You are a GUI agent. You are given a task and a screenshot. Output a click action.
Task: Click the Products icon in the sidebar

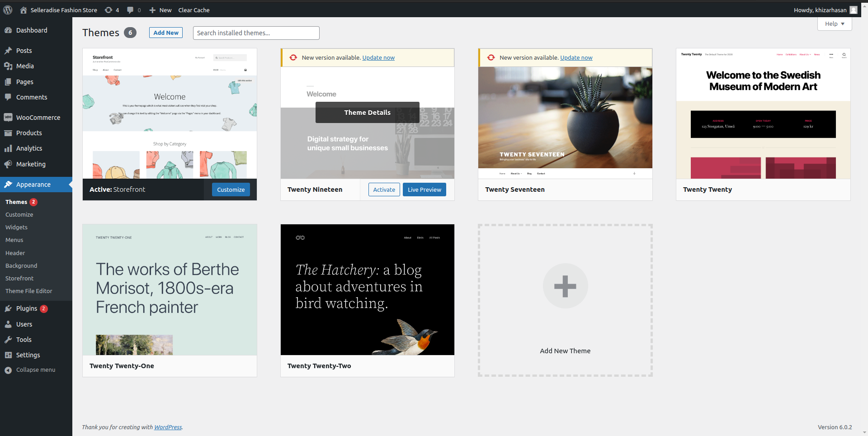tap(8, 133)
